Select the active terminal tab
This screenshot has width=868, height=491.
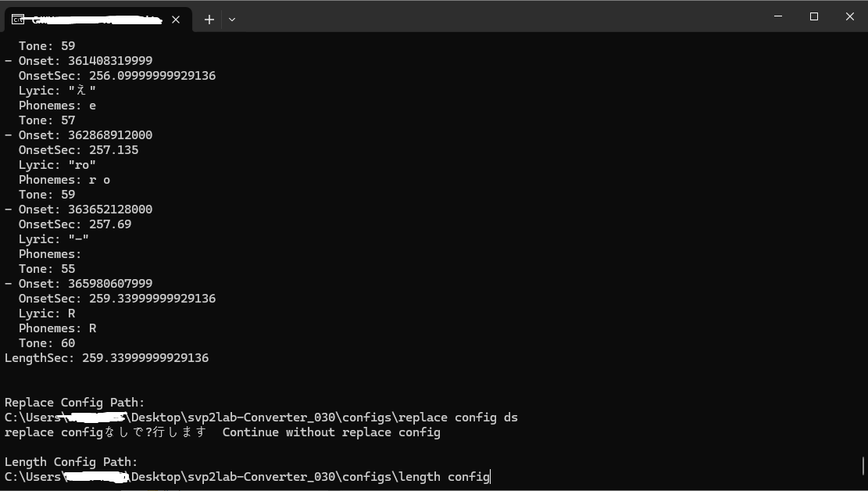(x=94, y=20)
